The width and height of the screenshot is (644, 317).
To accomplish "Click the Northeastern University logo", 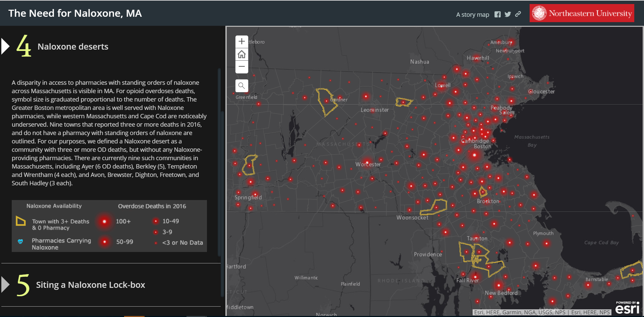I will click(x=582, y=13).
